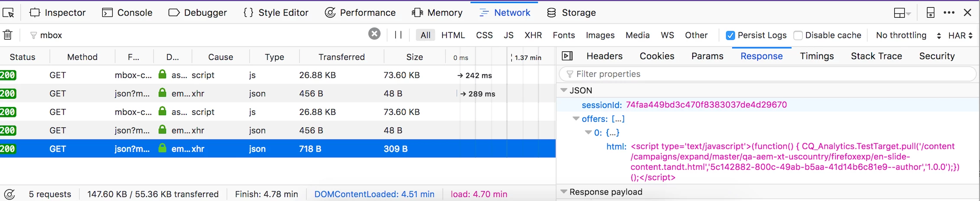Viewport: 980px width, 201px height.
Task: Switch to the Console tab
Action: 127,13
